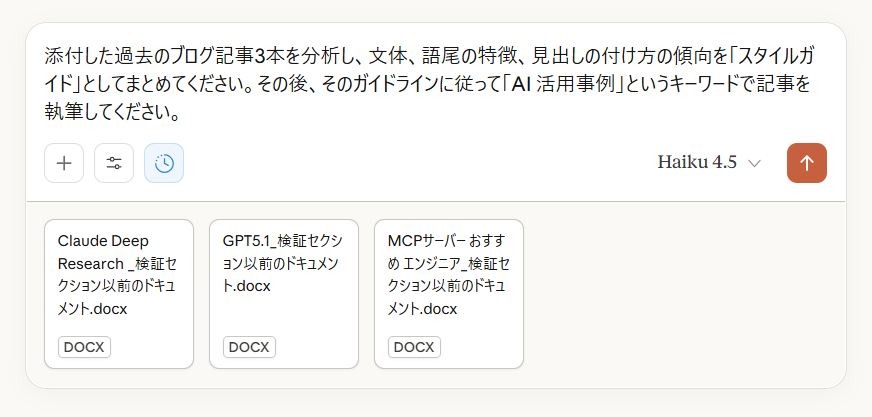This screenshot has width=872, height=417.
Task: Open the GPT5.1 docx attachment card
Action: point(284,294)
